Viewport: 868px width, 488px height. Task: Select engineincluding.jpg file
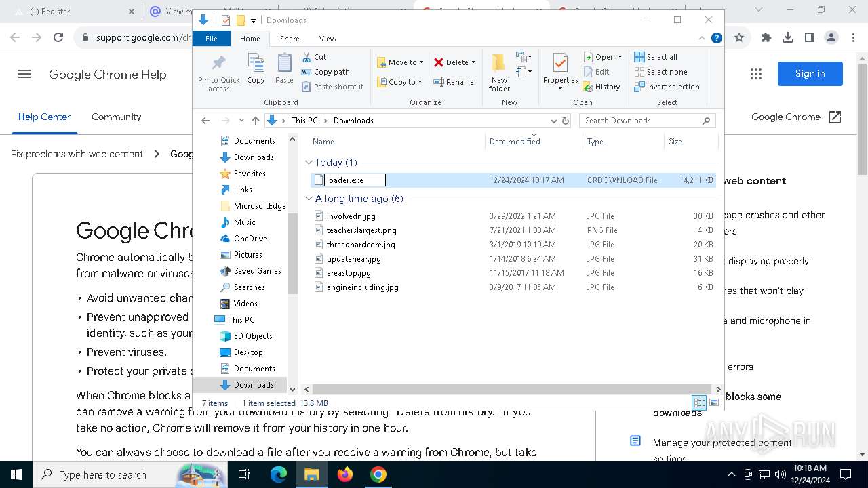[363, 287]
